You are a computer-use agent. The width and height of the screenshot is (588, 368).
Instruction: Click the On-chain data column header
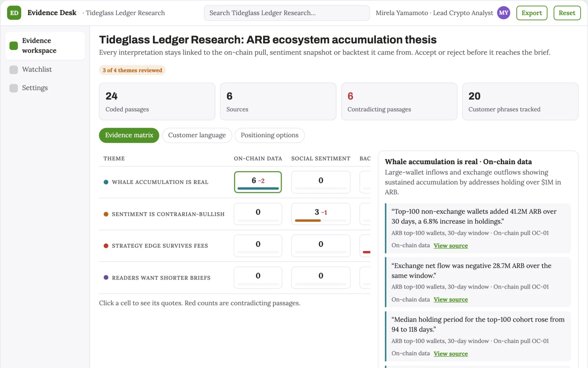tap(258, 159)
